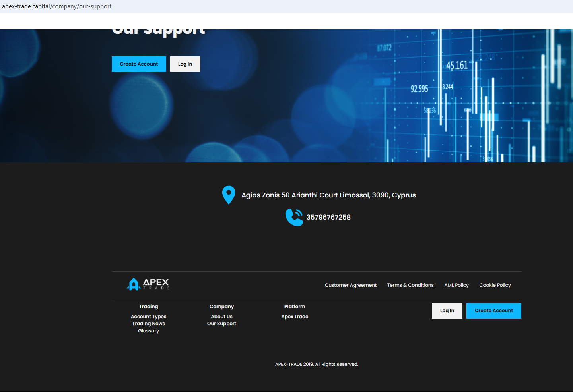
Task: Open the Customer Agreement link
Action: click(x=350, y=285)
